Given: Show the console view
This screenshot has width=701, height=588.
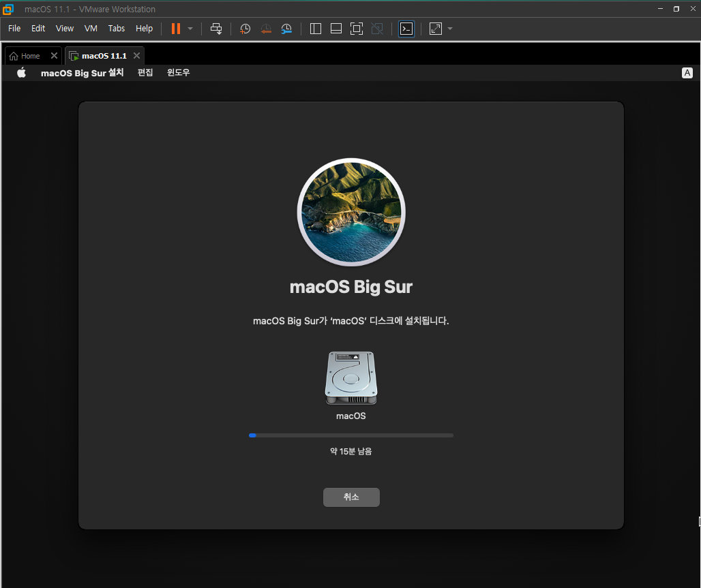Looking at the screenshot, I should point(406,29).
